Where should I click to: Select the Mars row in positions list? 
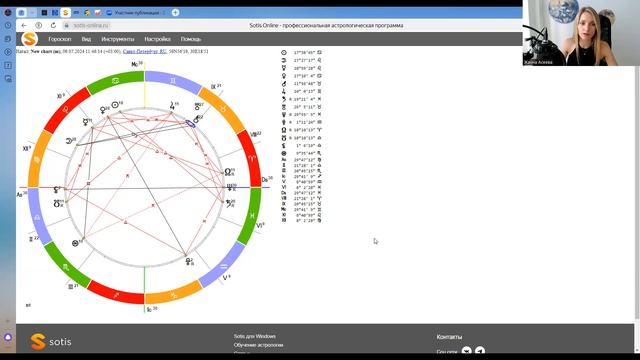(x=302, y=84)
